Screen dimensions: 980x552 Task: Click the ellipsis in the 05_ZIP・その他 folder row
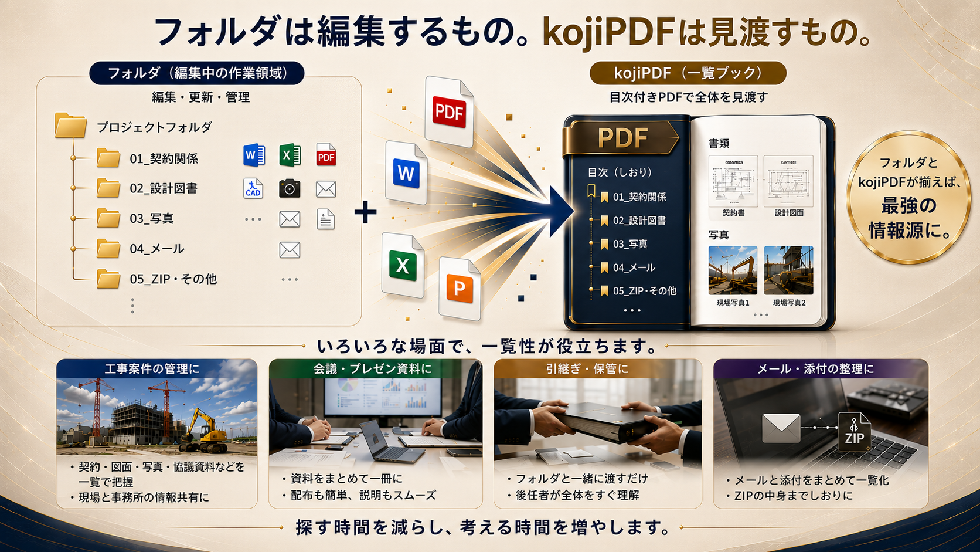pyautogui.click(x=290, y=279)
